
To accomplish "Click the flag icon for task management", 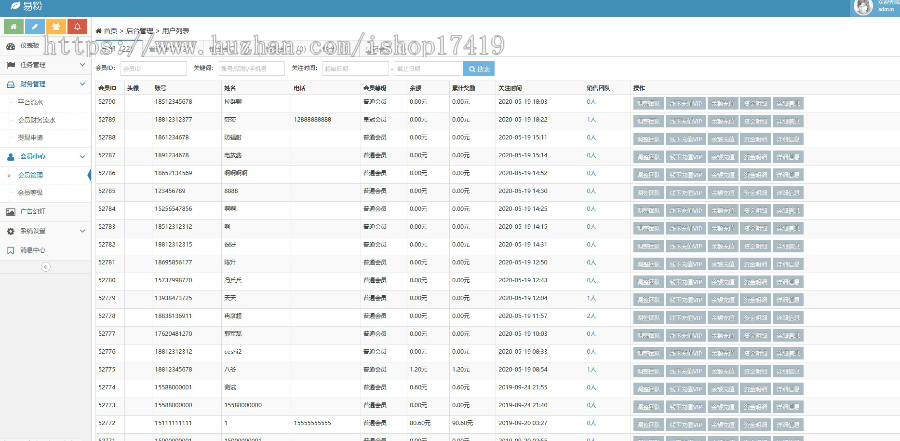I will pos(10,65).
